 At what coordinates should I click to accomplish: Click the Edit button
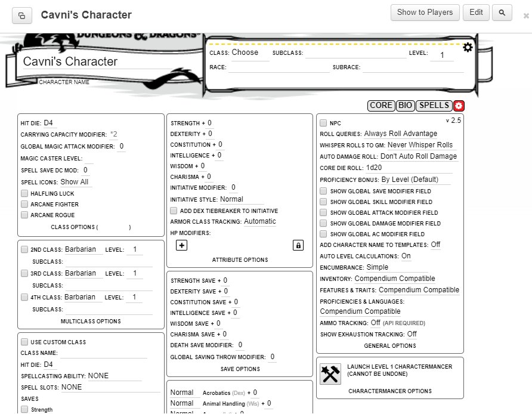click(x=476, y=13)
